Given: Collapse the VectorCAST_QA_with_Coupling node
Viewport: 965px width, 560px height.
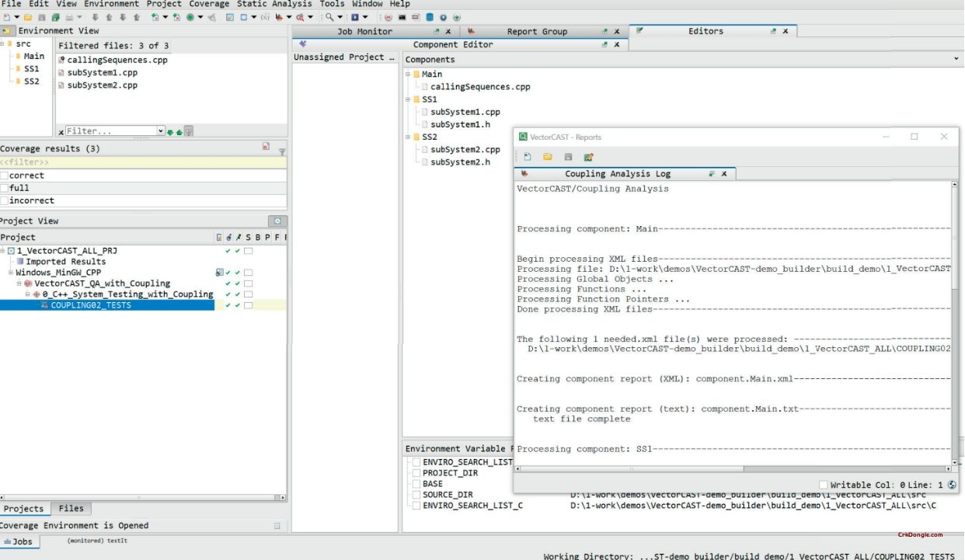Looking at the screenshot, I should (19, 283).
